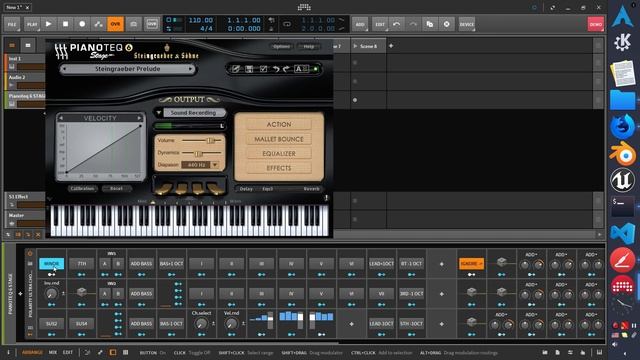Toggle the SUS2 button
This screenshot has width=640, height=360.
pyautogui.click(x=51, y=324)
